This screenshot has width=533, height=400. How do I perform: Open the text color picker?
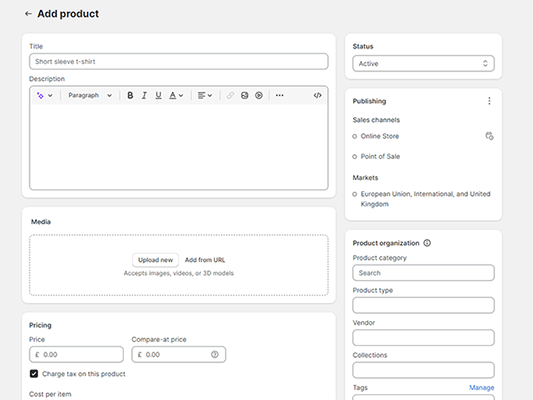pos(176,95)
